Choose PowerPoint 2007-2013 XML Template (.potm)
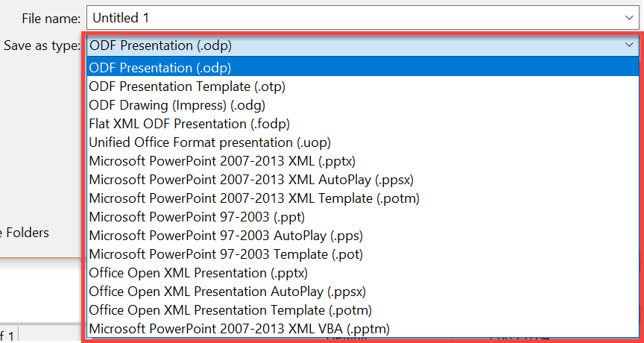644x343 pixels. pyautogui.click(x=363, y=198)
